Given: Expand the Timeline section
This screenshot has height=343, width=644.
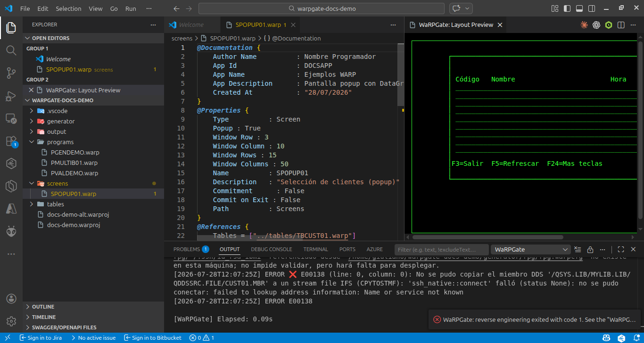Looking at the screenshot, I should pyautogui.click(x=93, y=317).
